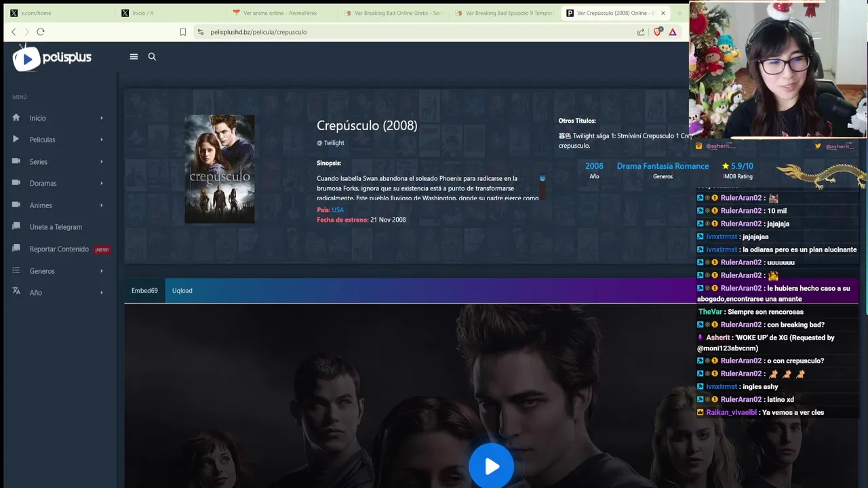
Task: Open Reportar Contenido link
Action: 59,249
